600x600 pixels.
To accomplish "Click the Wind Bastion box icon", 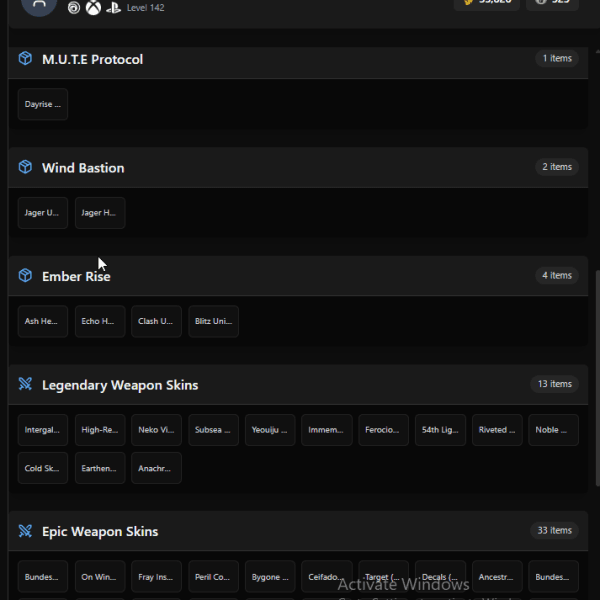I will pyautogui.click(x=25, y=167).
